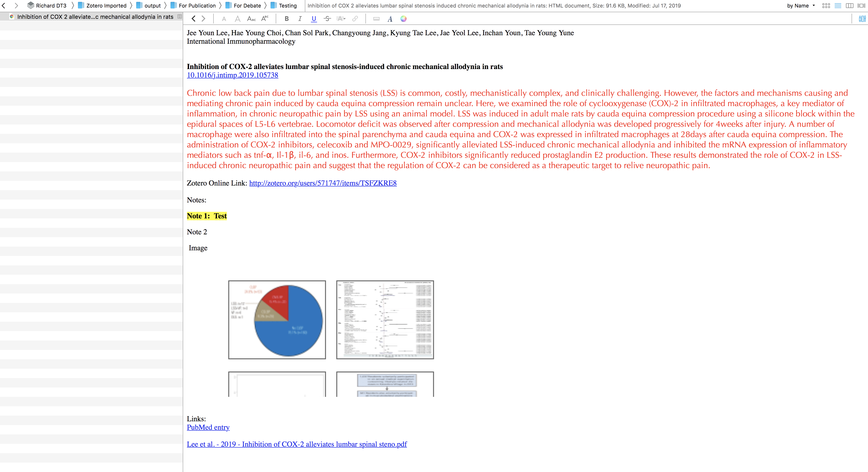Open the Zotero online item link

[x=323, y=183]
